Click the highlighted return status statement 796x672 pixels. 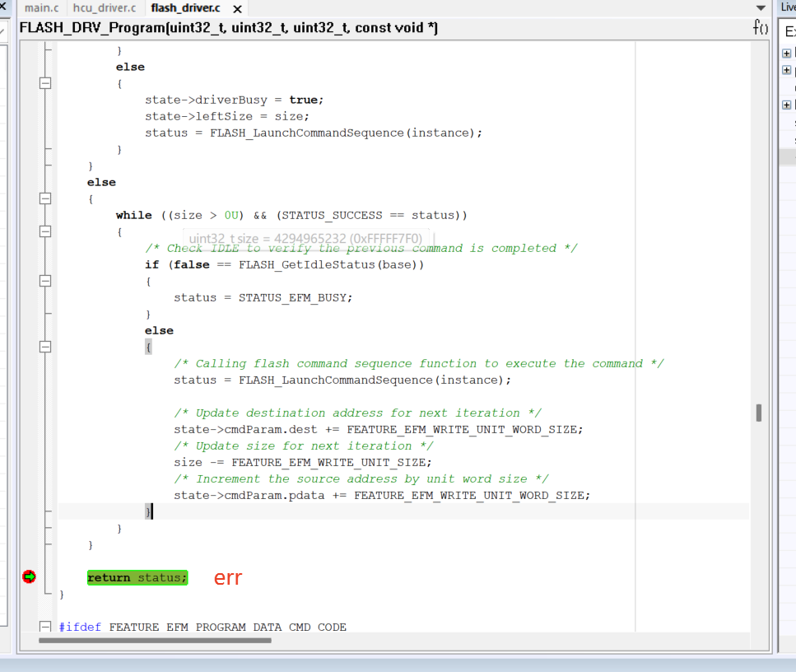(x=137, y=577)
